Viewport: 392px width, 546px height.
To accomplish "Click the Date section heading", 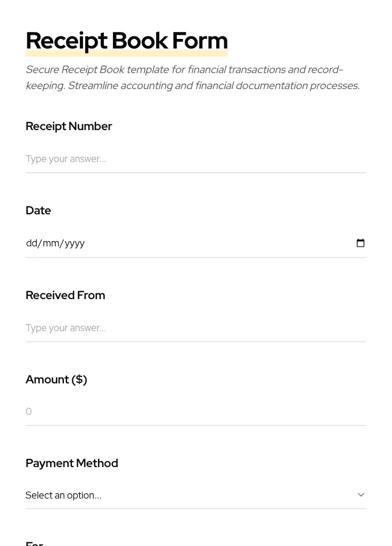I will [38, 210].
